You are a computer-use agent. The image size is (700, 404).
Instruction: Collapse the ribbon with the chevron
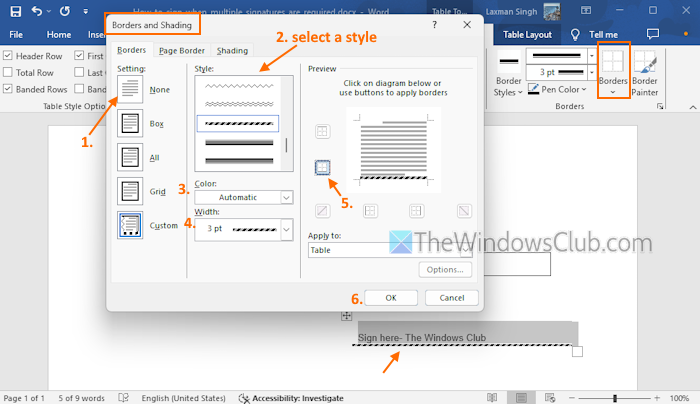click(692, 107)
